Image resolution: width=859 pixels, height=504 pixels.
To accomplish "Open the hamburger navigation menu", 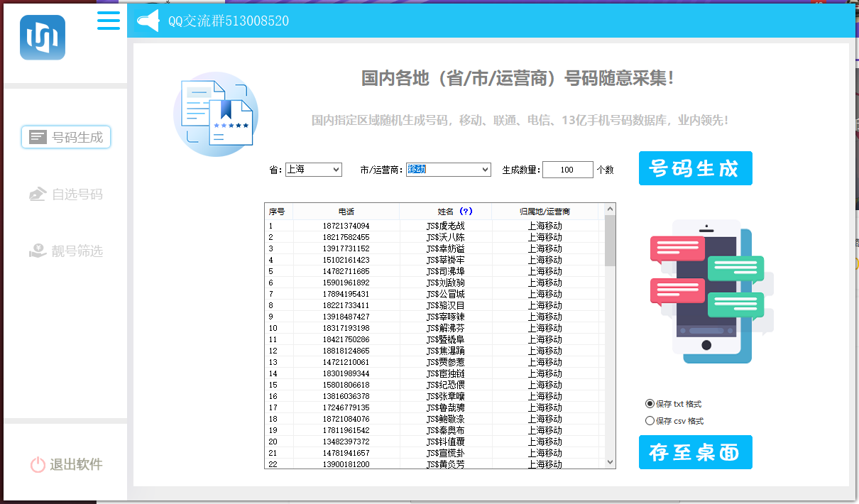I will click(108, 21).
